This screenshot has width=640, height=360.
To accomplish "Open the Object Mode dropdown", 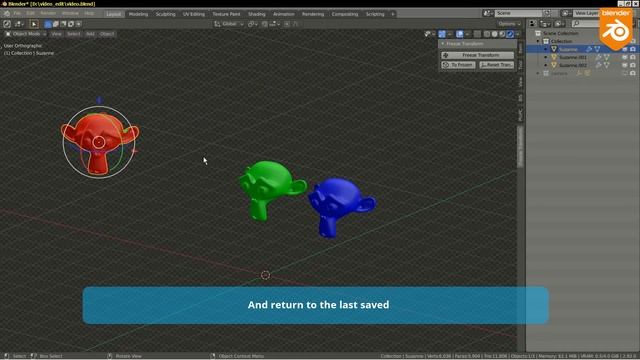I will pos(26,34).
